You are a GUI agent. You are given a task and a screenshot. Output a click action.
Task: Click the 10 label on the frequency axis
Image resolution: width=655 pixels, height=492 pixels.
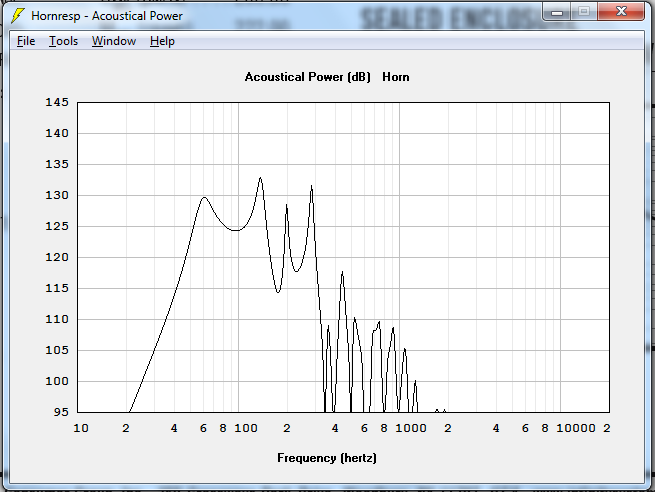pos(81,428)
